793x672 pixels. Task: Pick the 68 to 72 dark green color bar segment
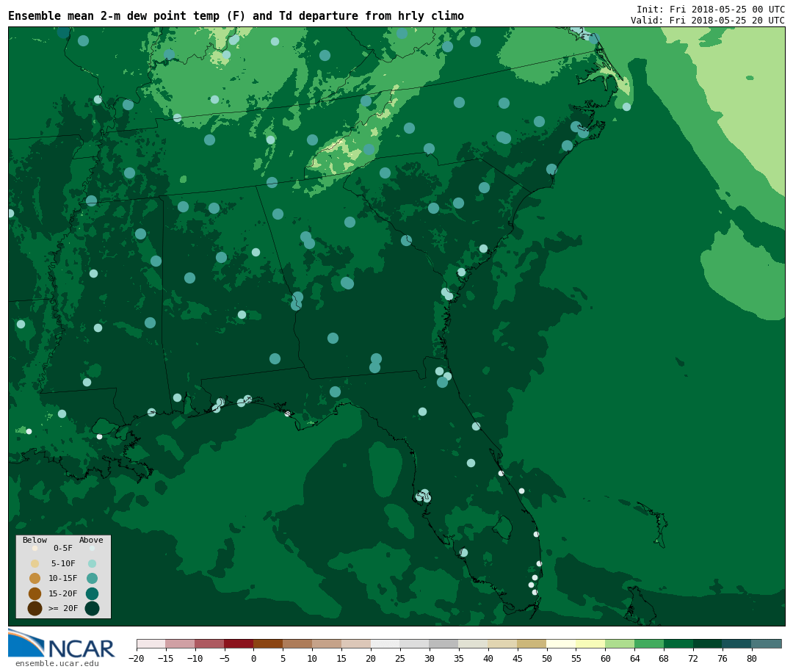(679, 643)
